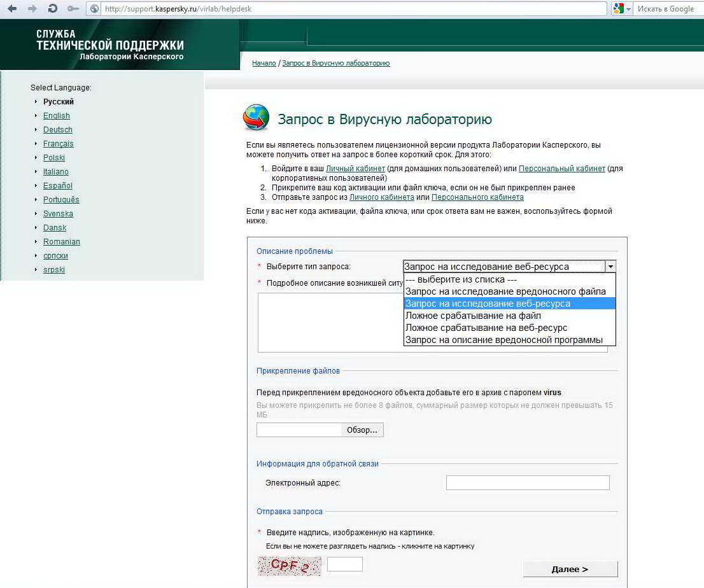This screenshot has height=588, width=704.
Task: Choose '--- выберите из списка ---' option
Action: pos(510,279)
